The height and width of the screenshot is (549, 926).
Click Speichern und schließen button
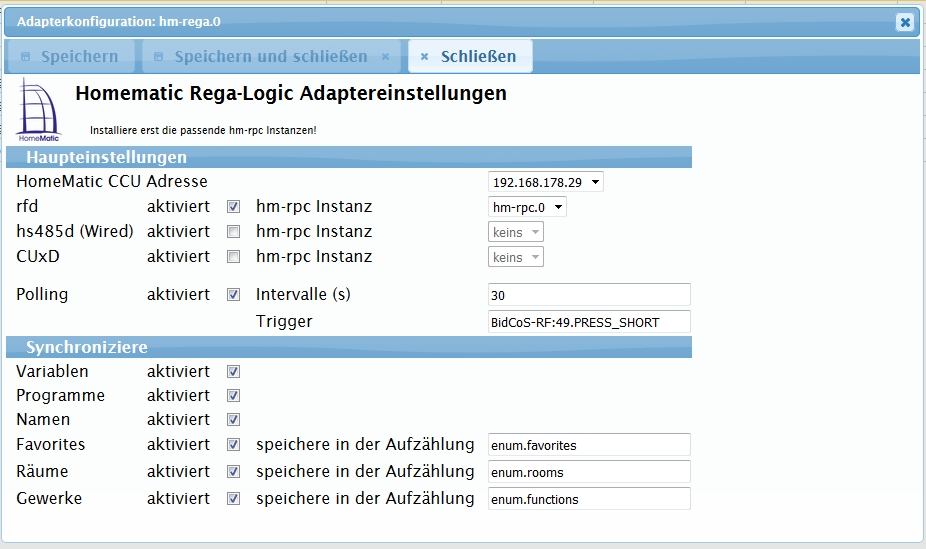coord(271,57)
